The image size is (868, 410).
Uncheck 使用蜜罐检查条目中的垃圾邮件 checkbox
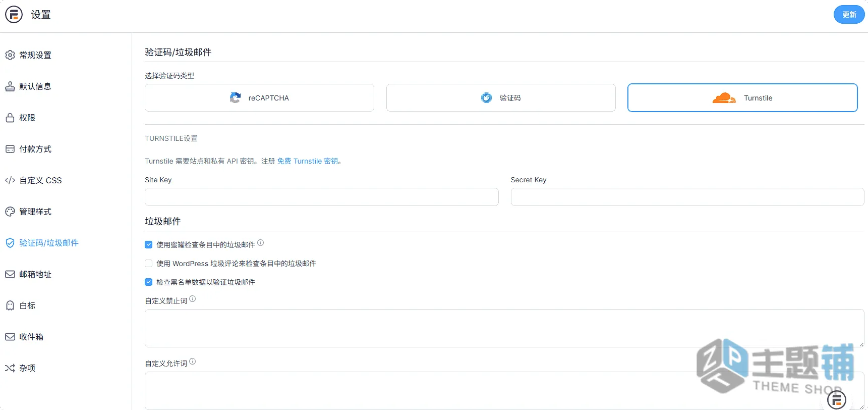click(x=149, y=245)
